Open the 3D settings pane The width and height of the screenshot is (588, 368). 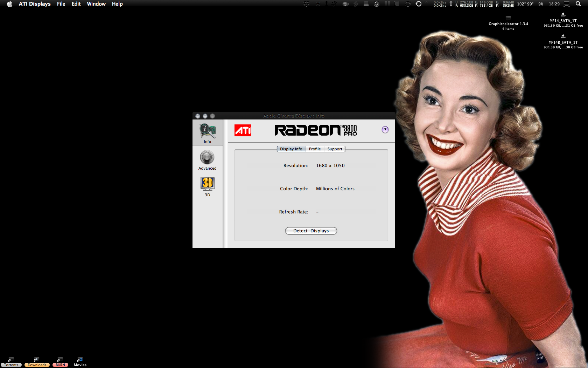coord(207,185)
